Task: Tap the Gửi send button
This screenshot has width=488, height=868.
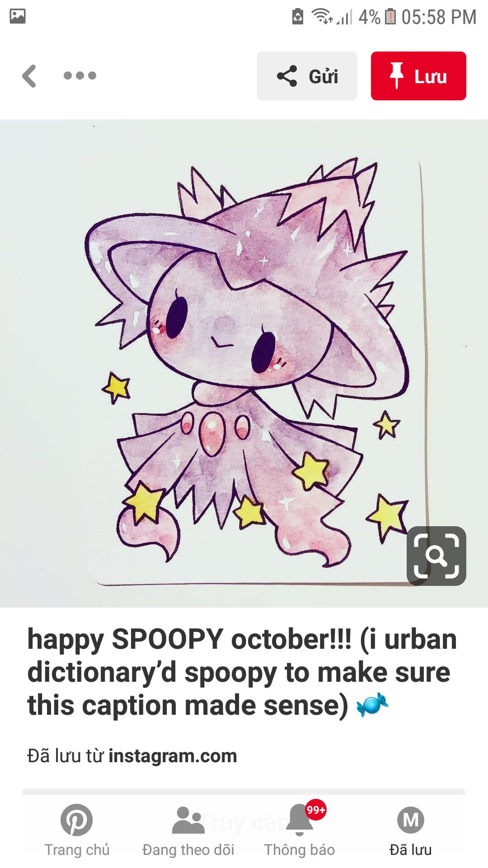Action: tap(307, 76)
